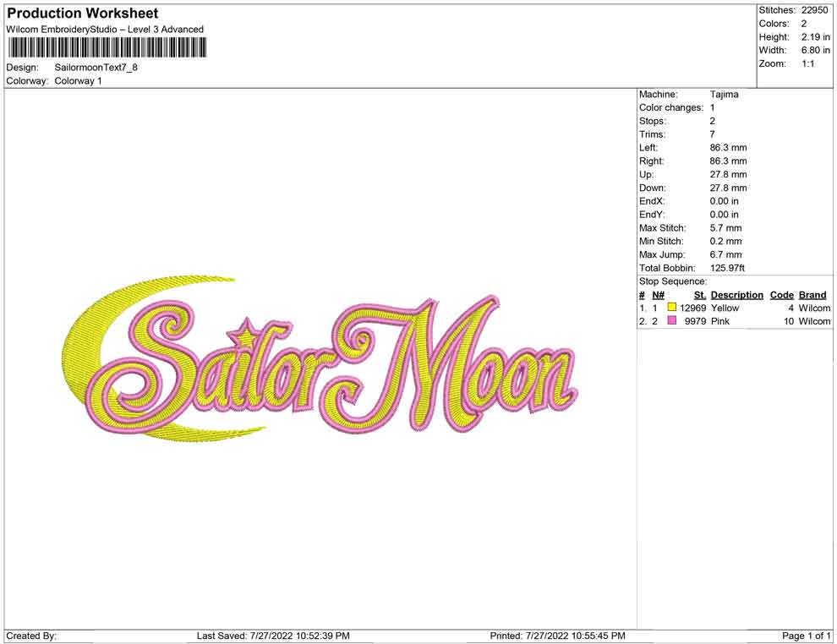Click the Min Stitch value '0.2 mm'
837x644 pixels.
click(x=726, y=241)
